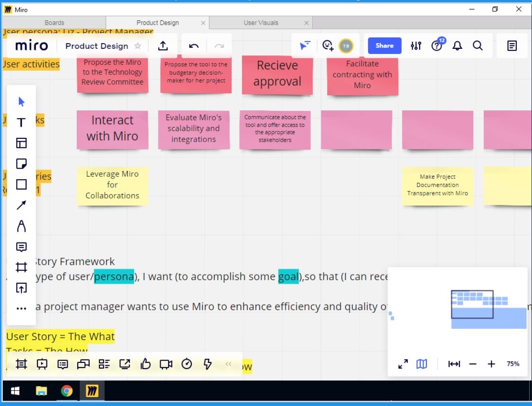Open the Notes panel icon

coord(512,46)
